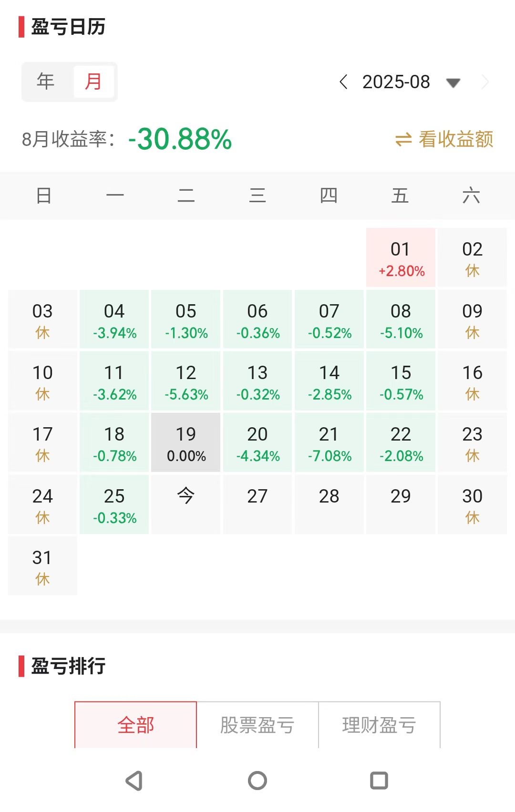Image resolution: width=515 pixels, height=812 pixels.
Task: Open day 25 with -0.33% loss
Action: pyautogui.click(x=114, y=504)
